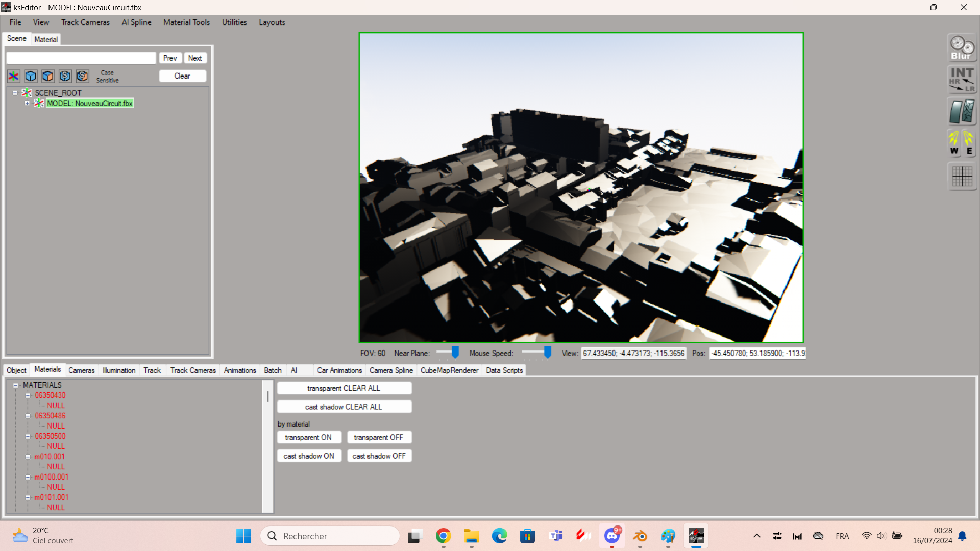Toggle the orange skinned cube filter icon
Image resolution: width=980 pixels, height=551 pixels.
click(x=83, y=77)
